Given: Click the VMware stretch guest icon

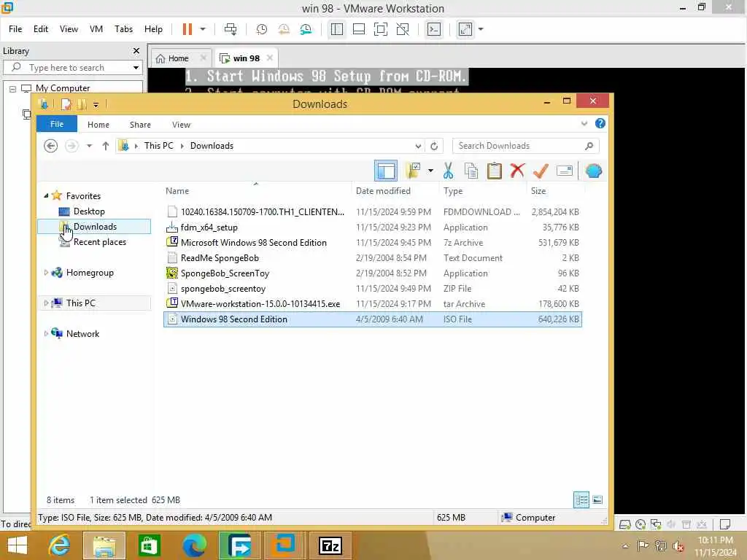Looking at the screenshot, I should pyautogui.click(x=465, y=29).
